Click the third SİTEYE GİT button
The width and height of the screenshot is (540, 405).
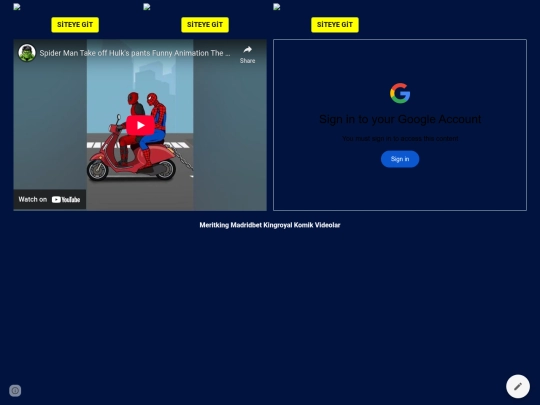[335, 25]
